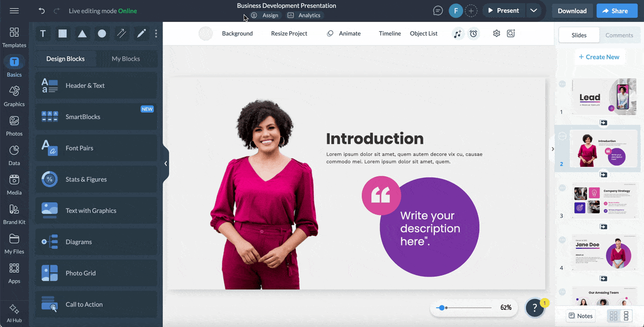This screenshot has width=644, height=327.
Task: Undo the last action
Action: tap(42, 11)
